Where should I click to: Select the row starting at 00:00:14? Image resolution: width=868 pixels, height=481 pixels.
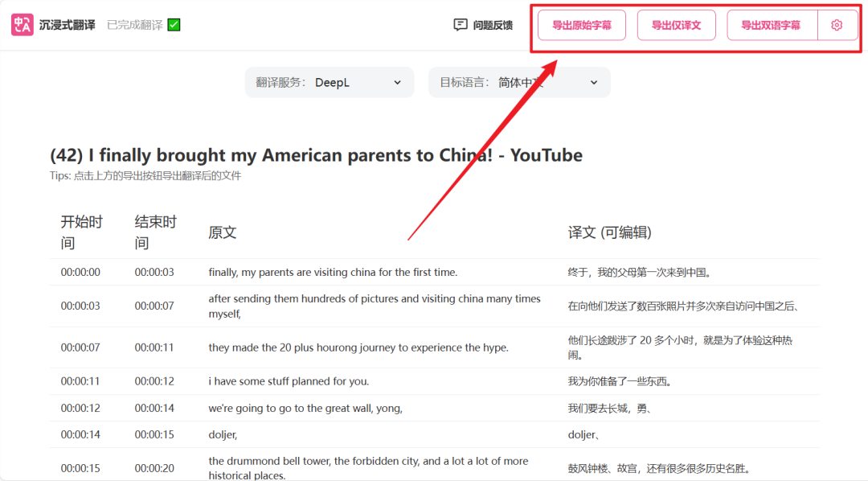click(x=435, y=435)
